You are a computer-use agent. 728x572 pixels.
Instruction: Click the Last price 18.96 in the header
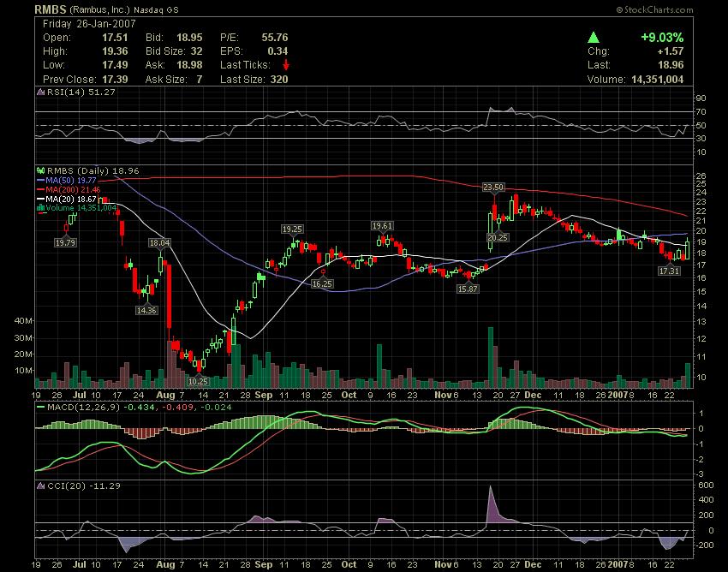(671, 64)
